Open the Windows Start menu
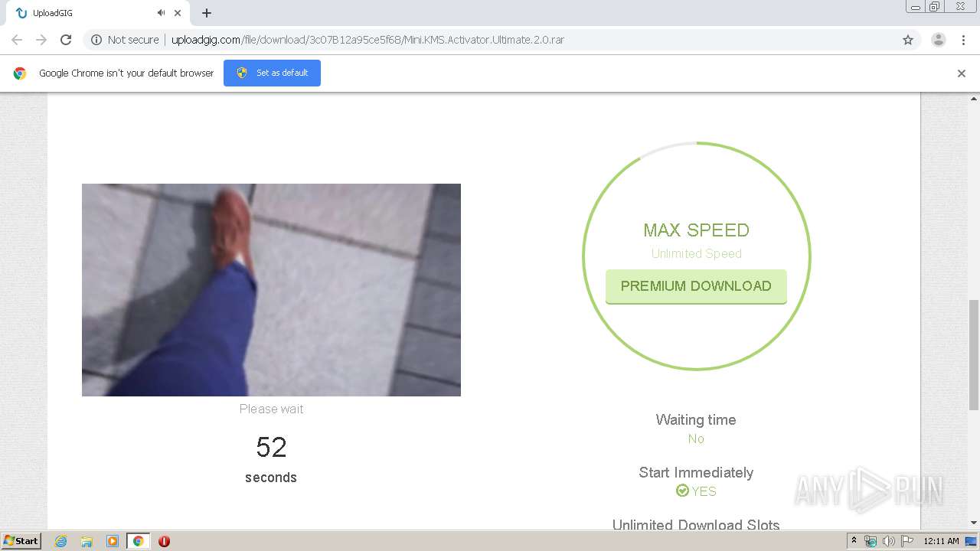Viewport: 980px width, 551px height. coord(21,540)
